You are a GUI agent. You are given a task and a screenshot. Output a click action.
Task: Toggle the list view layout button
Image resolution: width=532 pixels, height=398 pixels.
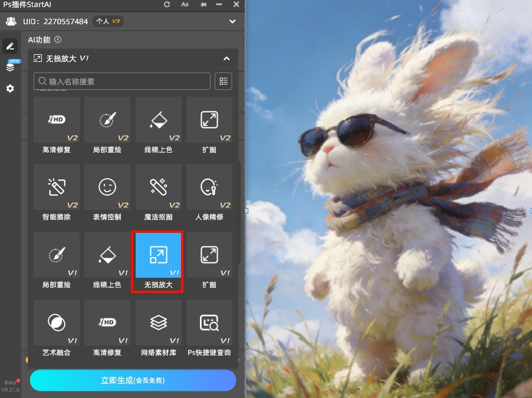click(x=224, y=81)
